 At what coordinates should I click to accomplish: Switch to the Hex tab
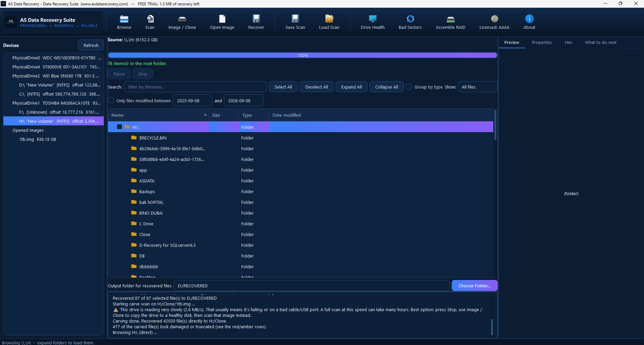(x=568, y=43)
